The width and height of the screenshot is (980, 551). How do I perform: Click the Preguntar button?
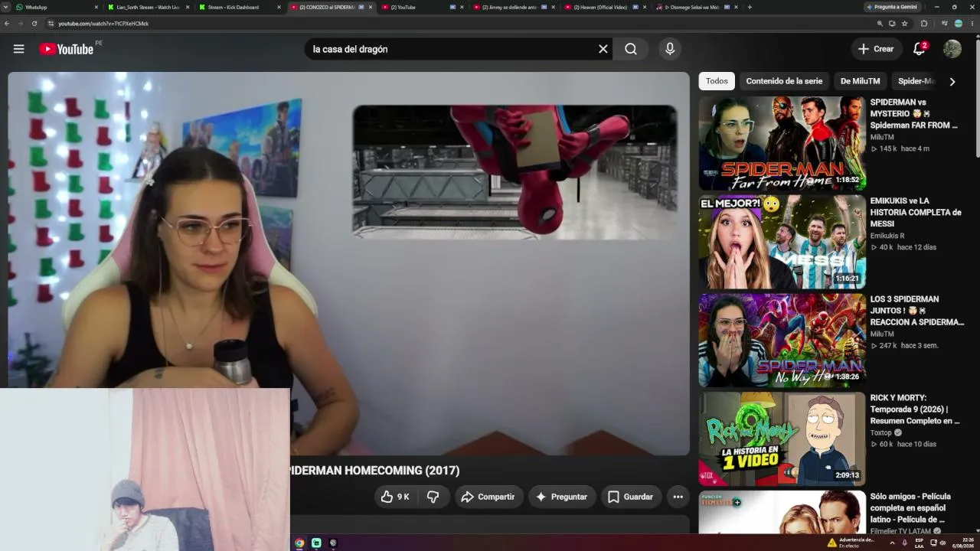pyautogui.click(x=561, y=497)
